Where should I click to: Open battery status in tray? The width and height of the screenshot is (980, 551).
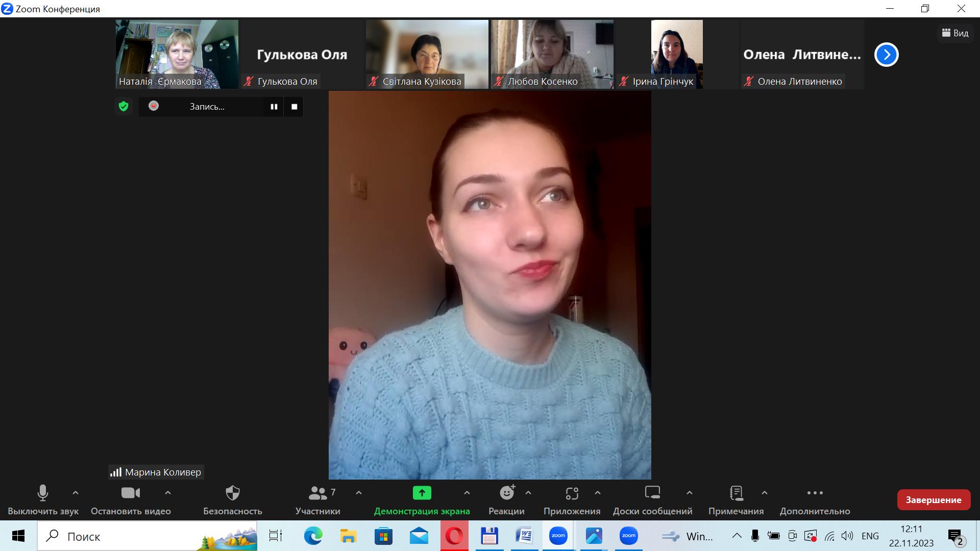[774, 536]
